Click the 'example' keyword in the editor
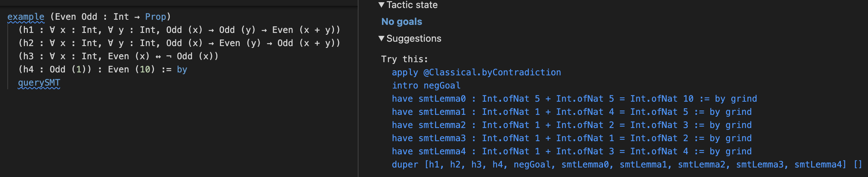This screenshot has width=868, height=177. 26,17
